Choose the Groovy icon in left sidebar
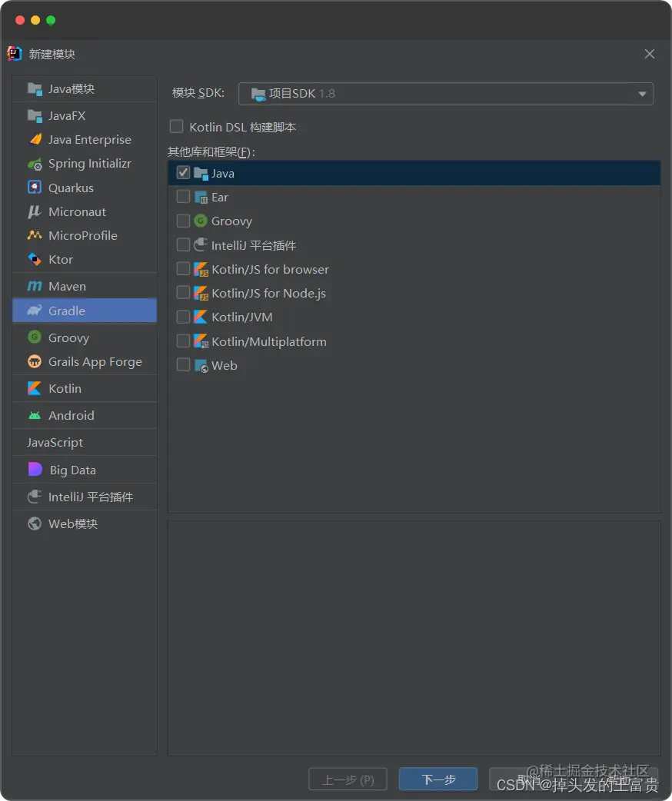The height and width of the screenshot is (801, 672). coord(35,337)
